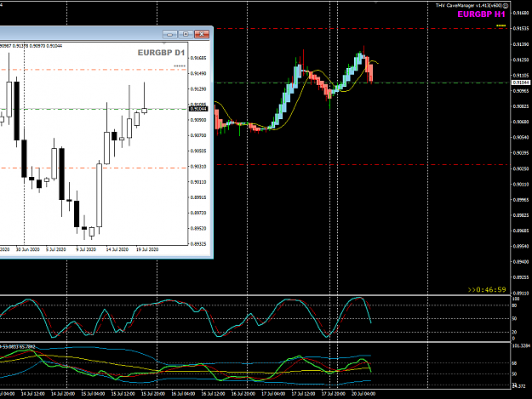Maximize the EURGBP D1 floating chart window
This screenshot has width=532, height=399.
click(186, 34)
